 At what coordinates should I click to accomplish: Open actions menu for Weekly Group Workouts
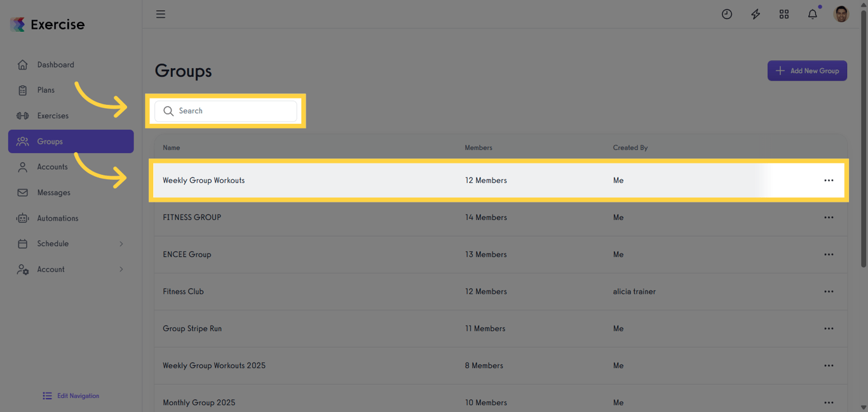(x=829, y=180)
